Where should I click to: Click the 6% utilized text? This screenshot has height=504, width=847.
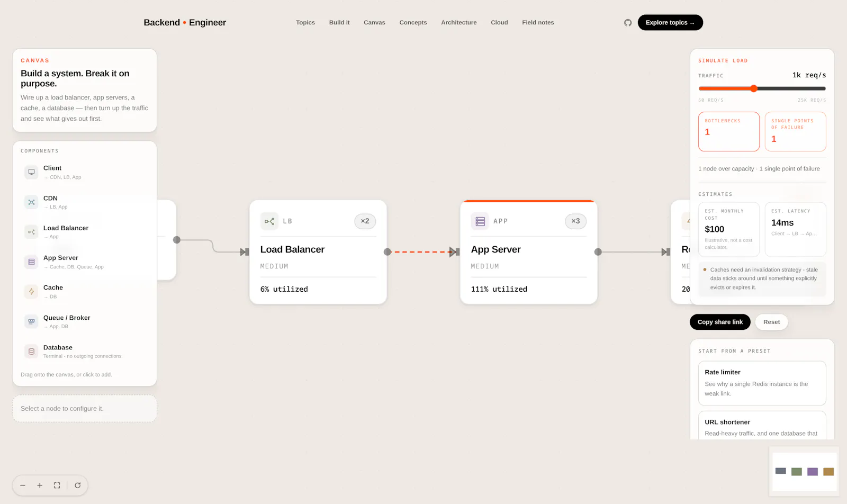click(x=284, y=289)
